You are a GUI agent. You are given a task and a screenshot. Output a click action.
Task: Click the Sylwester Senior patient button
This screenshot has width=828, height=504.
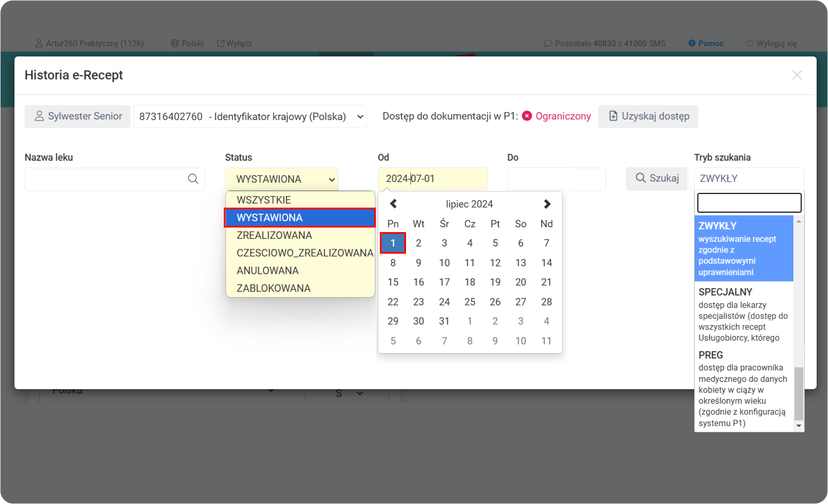(x=78, y=116)
